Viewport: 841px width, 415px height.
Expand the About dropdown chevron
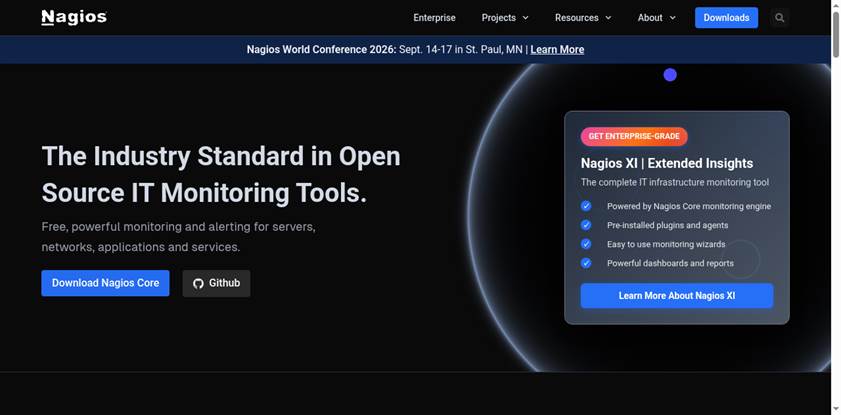(673, 18)
